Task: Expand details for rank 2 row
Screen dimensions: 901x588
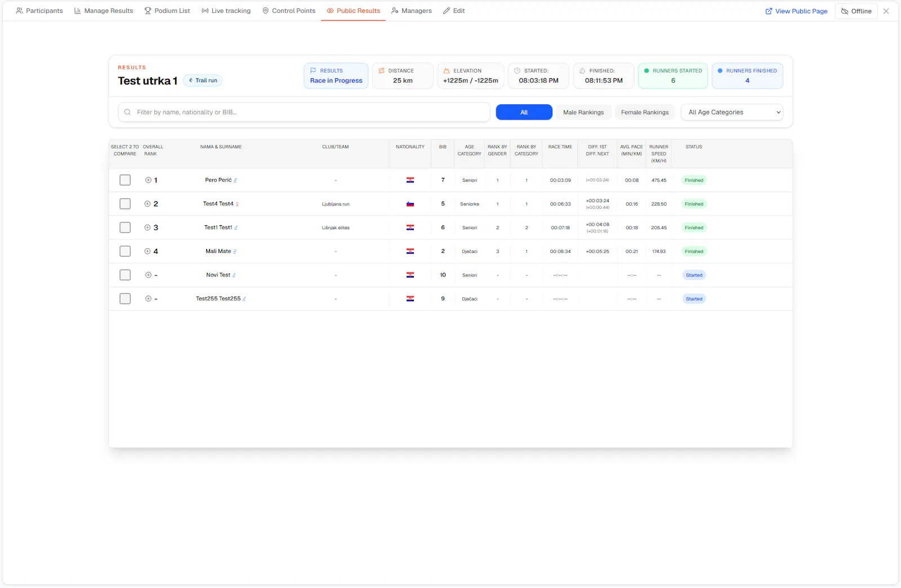Action: point(148,204)
